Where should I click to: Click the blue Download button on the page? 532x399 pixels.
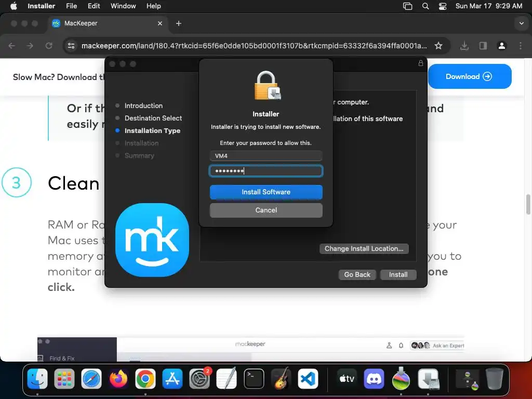coord(470,76)
